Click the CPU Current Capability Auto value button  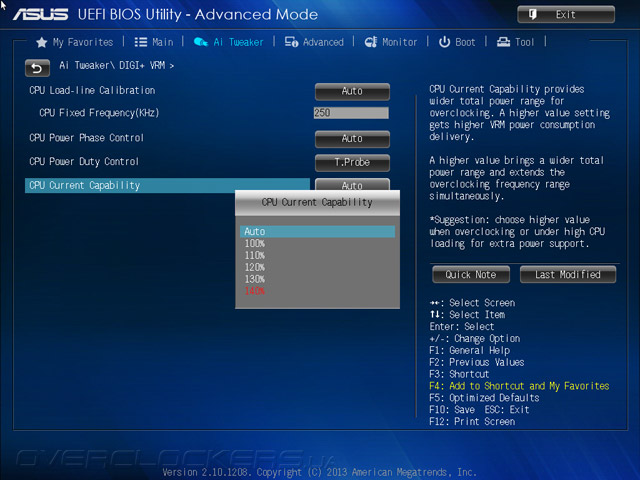352,184
